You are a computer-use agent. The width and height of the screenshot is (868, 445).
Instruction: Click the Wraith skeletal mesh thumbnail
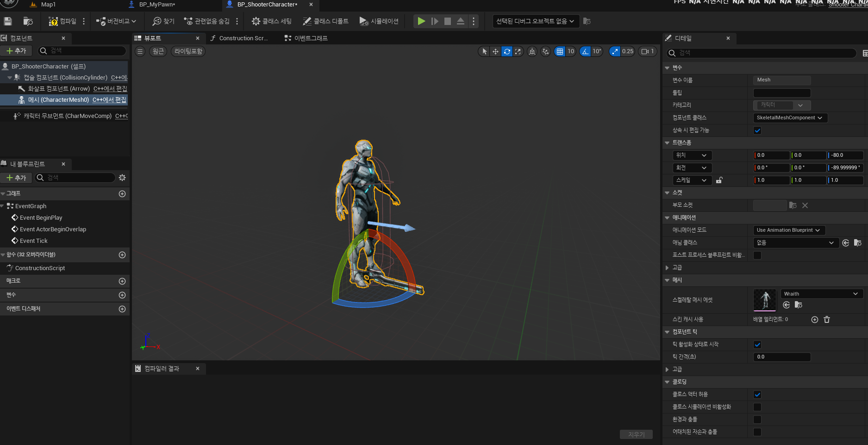click(x=765, y=300)
